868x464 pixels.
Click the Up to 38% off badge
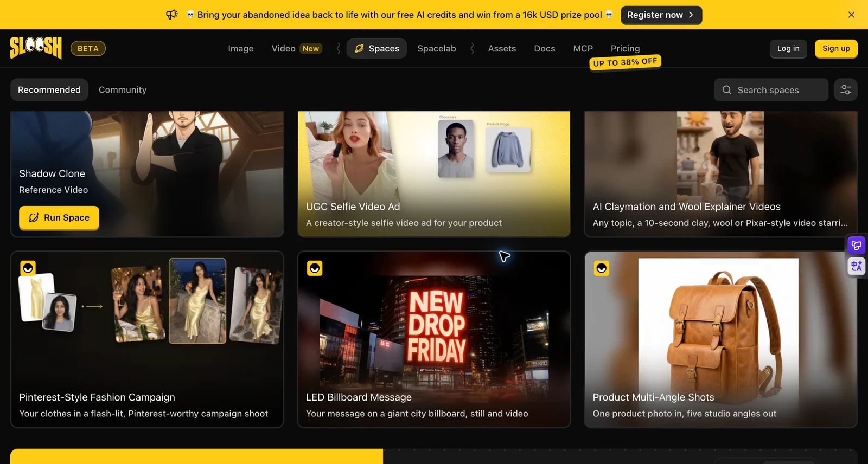coord(625,62)
